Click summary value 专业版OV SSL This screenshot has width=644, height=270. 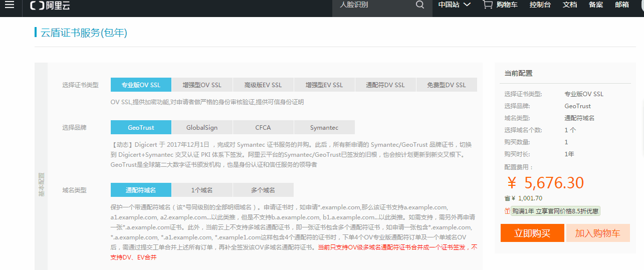584,94
